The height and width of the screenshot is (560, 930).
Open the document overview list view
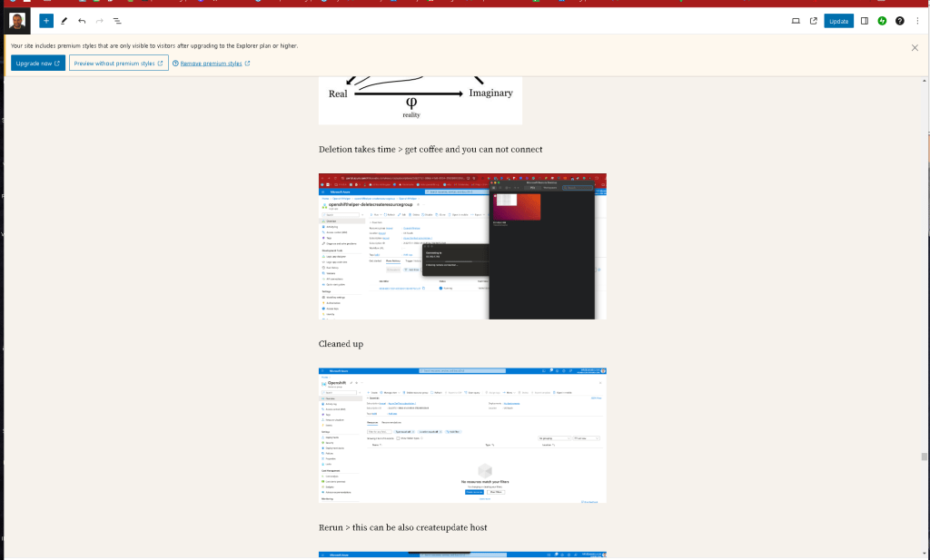point(117,21)
